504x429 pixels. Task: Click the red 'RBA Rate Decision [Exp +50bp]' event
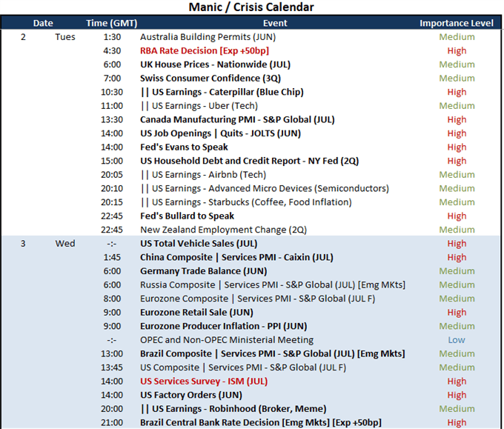pos(205,51)
